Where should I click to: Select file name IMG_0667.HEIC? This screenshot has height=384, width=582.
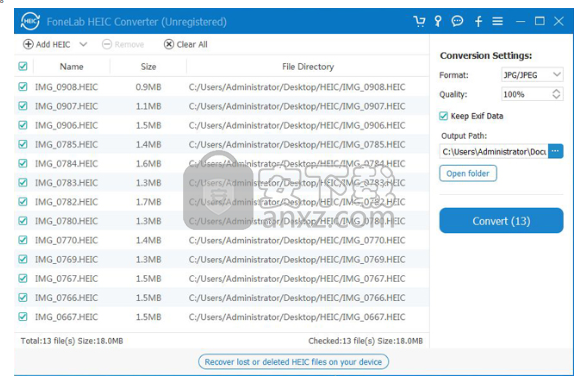[66, 317]
